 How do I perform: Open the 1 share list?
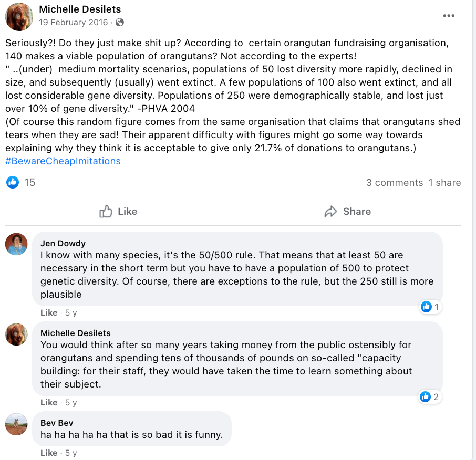coord(445,182)
